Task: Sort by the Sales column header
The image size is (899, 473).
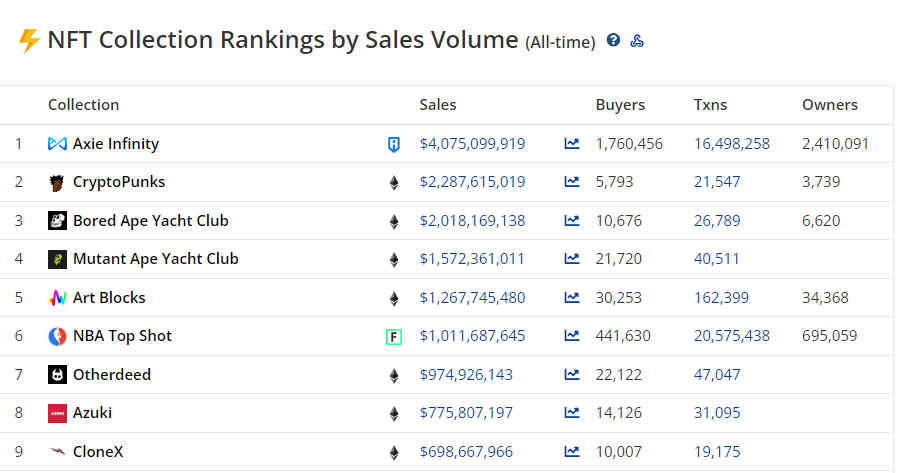Action: [x=438, y=104]
